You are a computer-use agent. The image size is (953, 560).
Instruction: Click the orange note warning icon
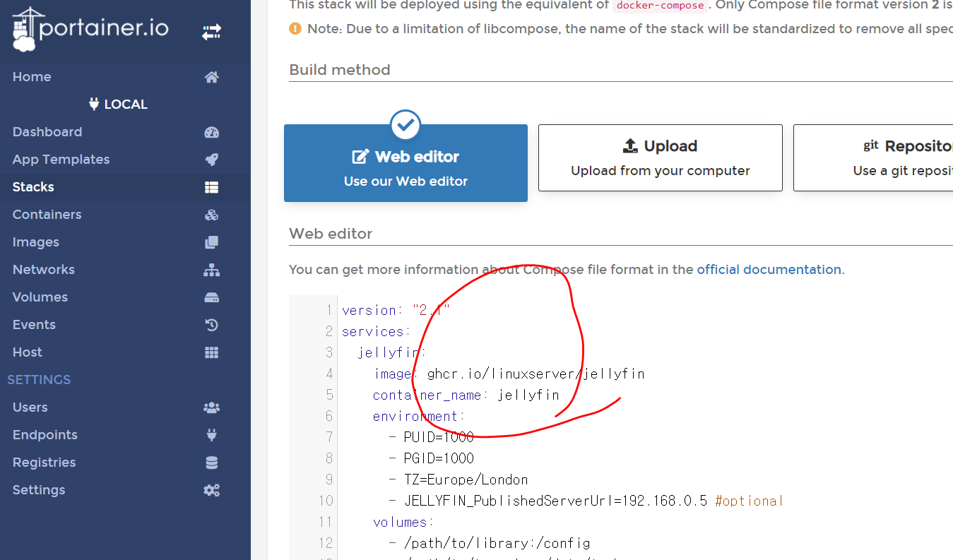pyautogui.click(x=295, y=29)
